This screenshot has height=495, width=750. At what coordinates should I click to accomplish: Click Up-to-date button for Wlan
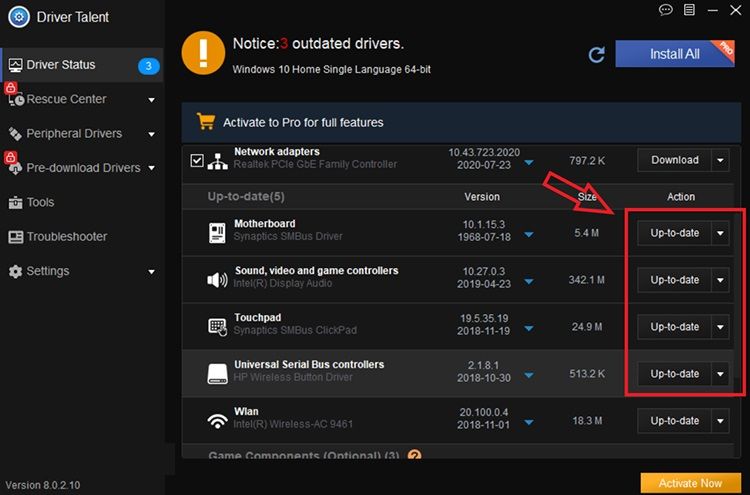tap(674, 421)
